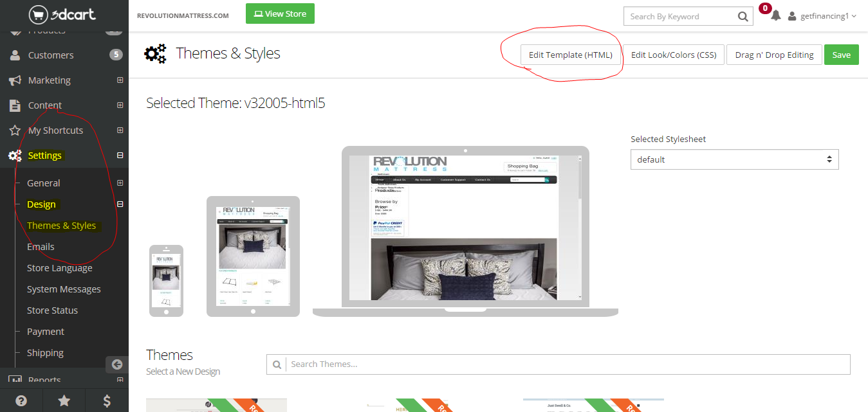Open the Customers section
Image resolution: width=868 pixels, height=412 pixels.
point(51,55)
